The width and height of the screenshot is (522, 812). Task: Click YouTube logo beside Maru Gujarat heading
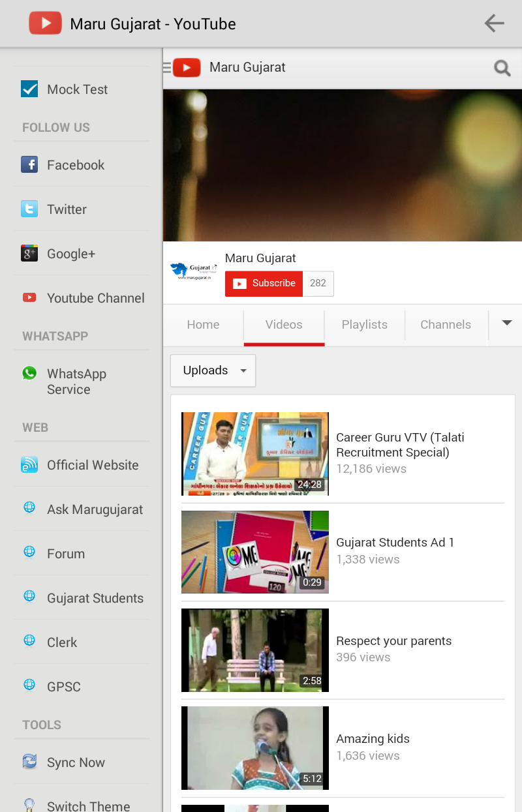coord(187,68)
